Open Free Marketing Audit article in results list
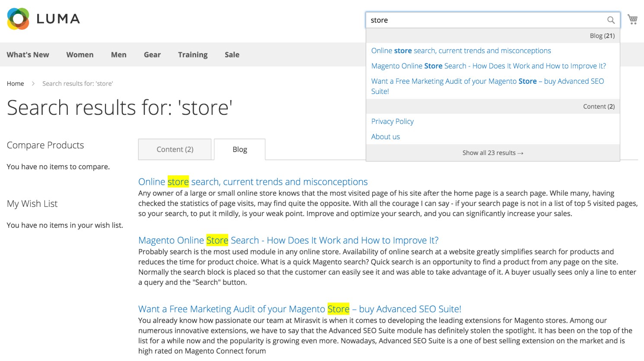 tap(299, 309)
